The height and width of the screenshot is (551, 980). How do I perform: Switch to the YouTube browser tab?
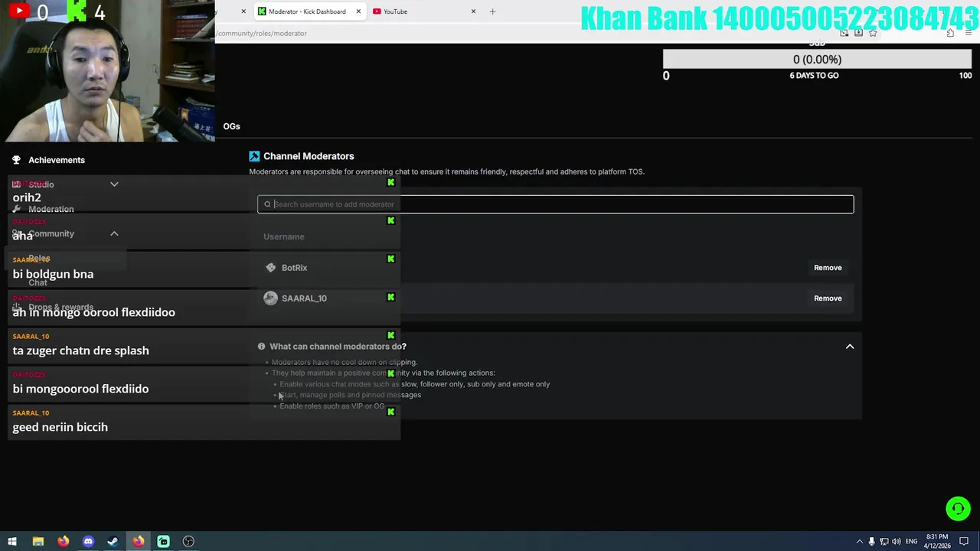click(395, 11)
